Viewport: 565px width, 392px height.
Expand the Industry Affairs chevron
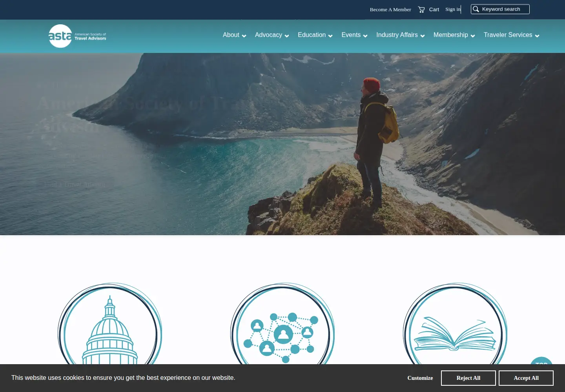[x=423, y=36]
